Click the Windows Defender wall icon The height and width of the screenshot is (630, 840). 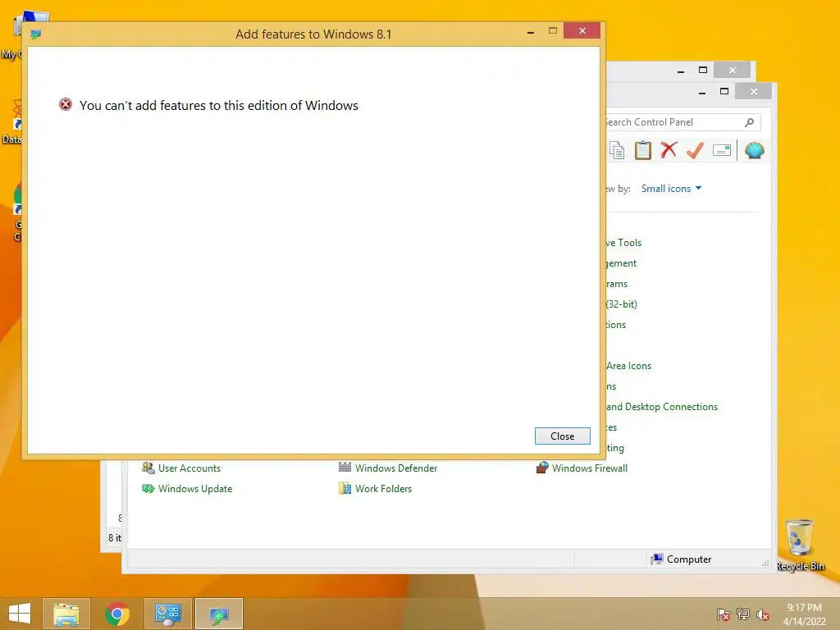(x=345, y=467)
